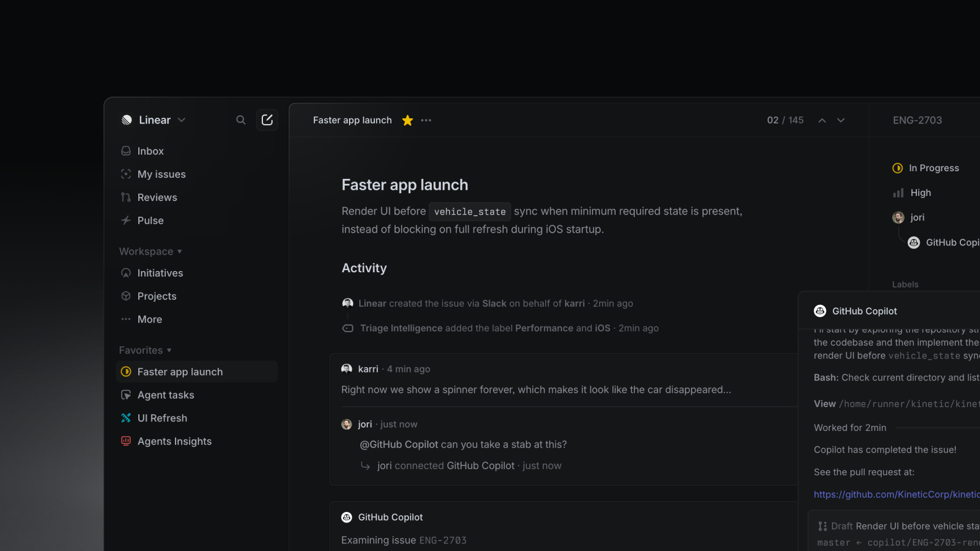
Task: Click the Agents Insights chart icon
Action: [x=126, y=441]
